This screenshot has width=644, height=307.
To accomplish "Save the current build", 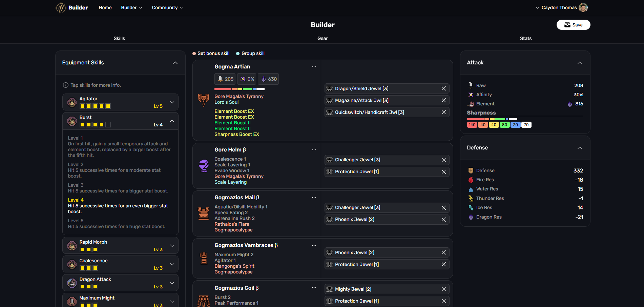I will click(x=573, y=25).
